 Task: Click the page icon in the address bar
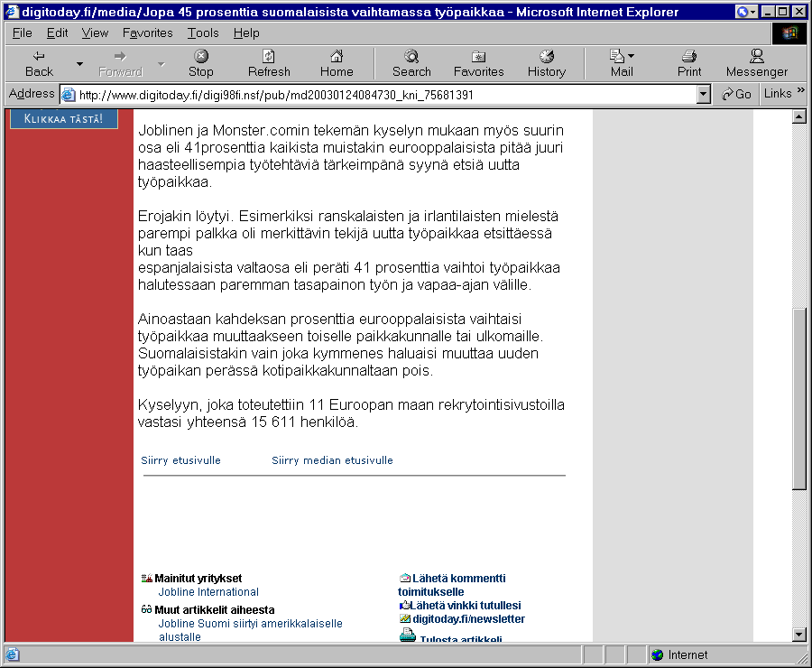(x=69, y=95)
